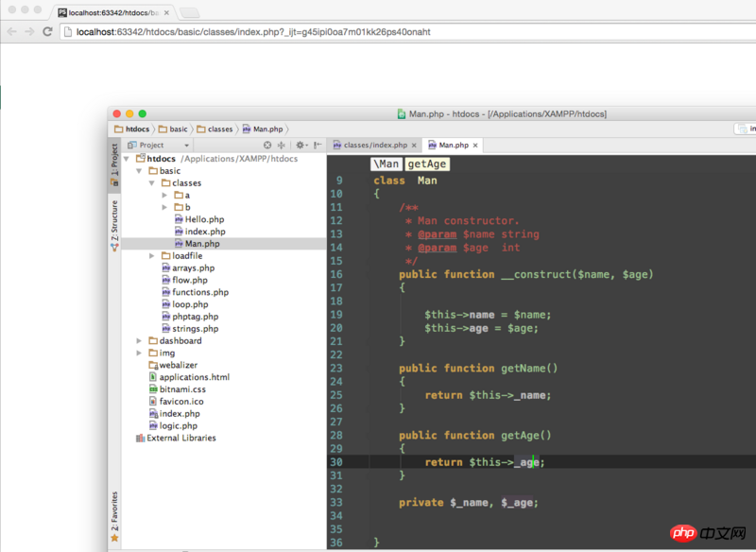This screenshot has height=552, width=756.
Task: Hide the Project tool window with the hide icon
Action: [318, 146]
